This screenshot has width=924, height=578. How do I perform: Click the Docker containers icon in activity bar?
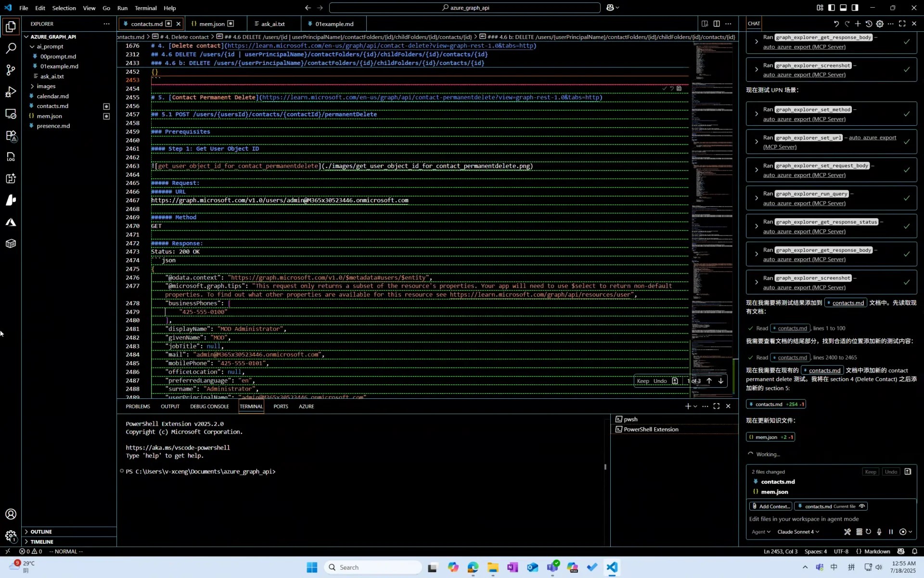[x=11, y=244]
